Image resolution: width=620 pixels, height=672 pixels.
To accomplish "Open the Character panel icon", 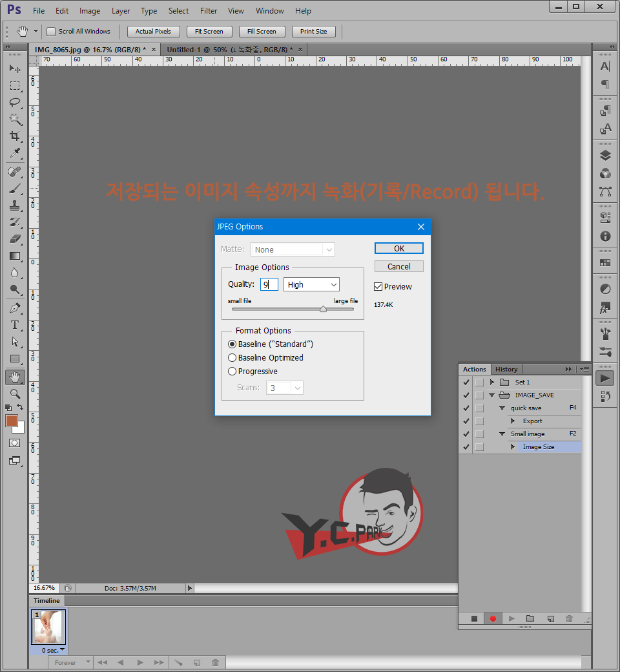I will click(604, 67).
